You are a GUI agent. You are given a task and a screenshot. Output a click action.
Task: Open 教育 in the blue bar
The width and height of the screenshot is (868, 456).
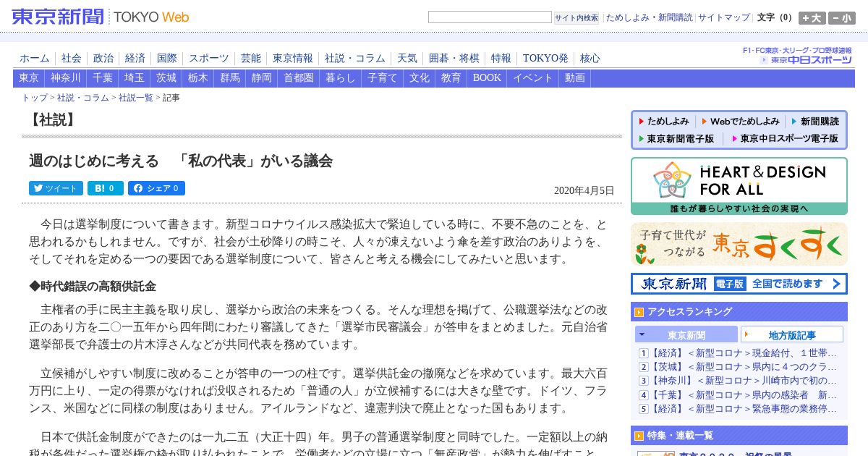click(x=451, y=78)
